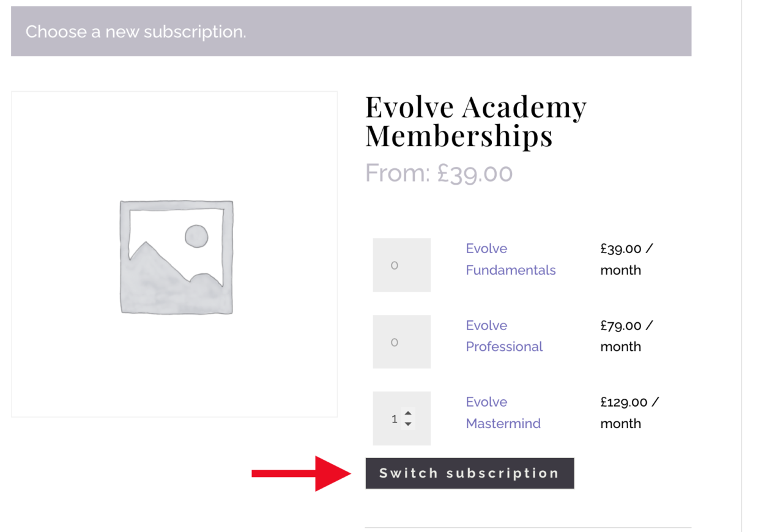Open the Evolve Professional subscription page
The image size is (783, 532).
click(x=504, y=336)
